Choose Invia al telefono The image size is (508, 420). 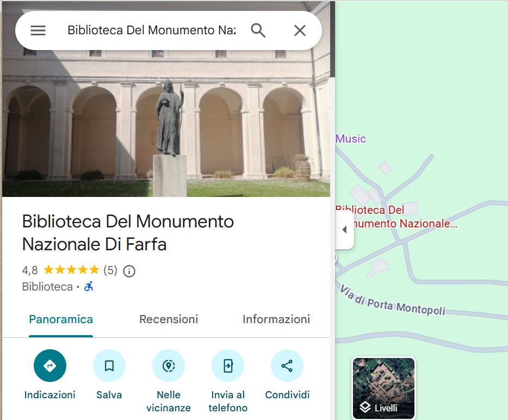[x=228, y=366]
